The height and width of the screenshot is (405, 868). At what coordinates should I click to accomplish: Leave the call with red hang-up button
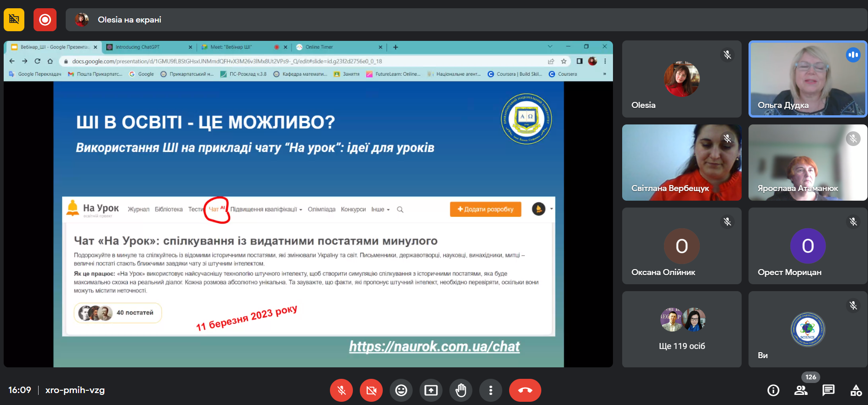(x=525, y=390)
